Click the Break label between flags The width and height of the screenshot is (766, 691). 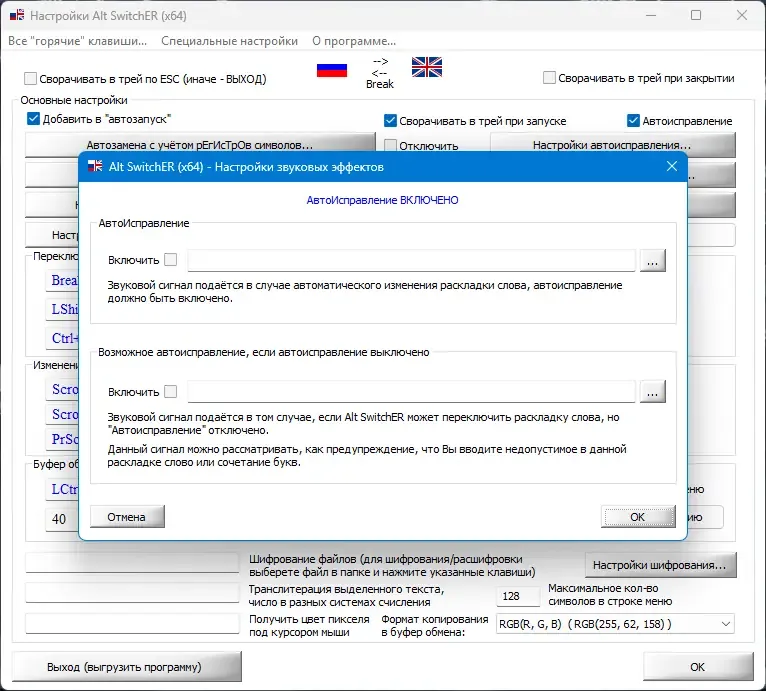(x=380, y=84)
